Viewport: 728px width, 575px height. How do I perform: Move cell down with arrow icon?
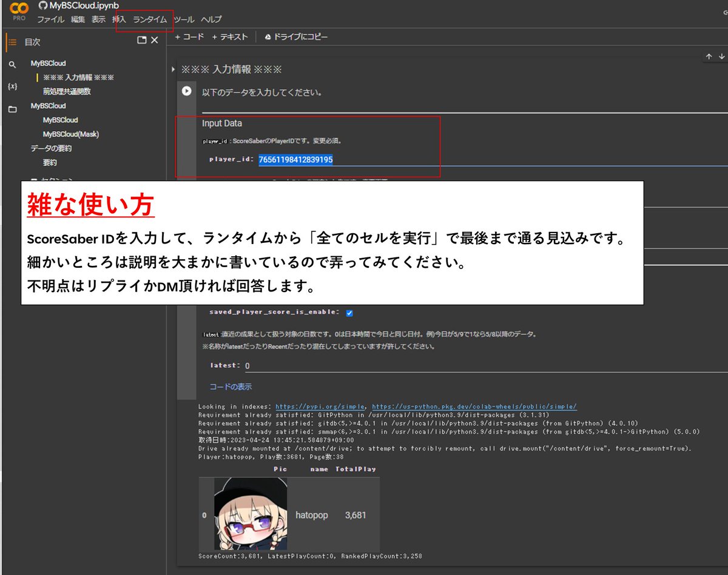coord(721,56)
